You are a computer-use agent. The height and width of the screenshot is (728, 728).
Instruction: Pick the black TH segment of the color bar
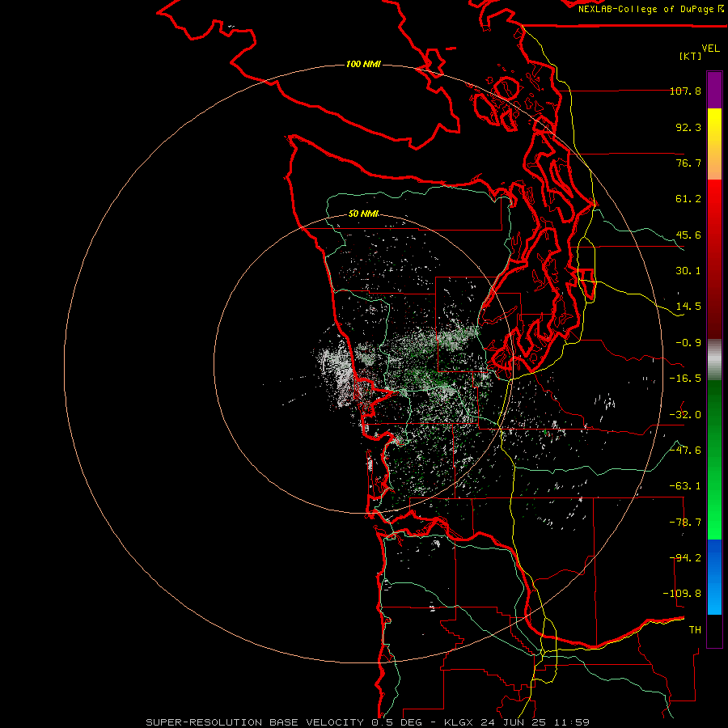[714, 630]
